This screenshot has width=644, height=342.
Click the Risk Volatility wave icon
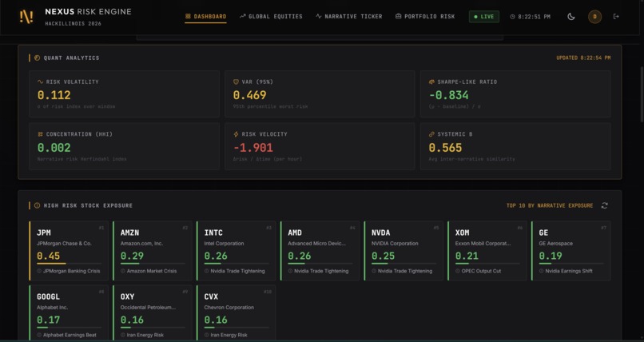coord(40,82)
